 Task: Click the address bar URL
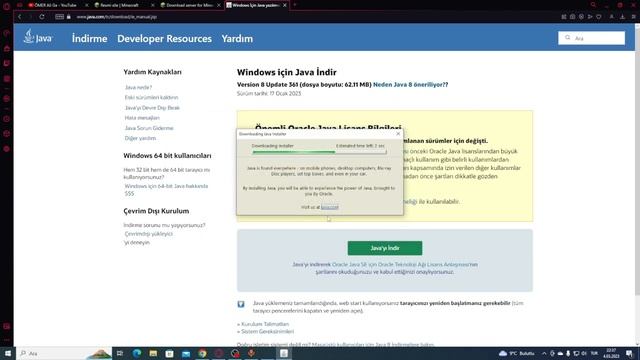(117, 17)
